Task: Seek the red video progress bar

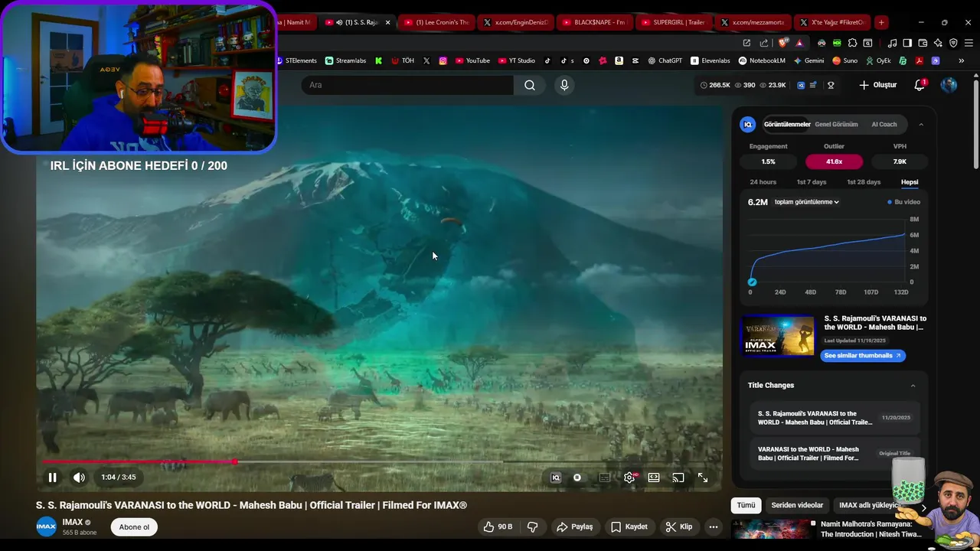Action: (379, 461)
